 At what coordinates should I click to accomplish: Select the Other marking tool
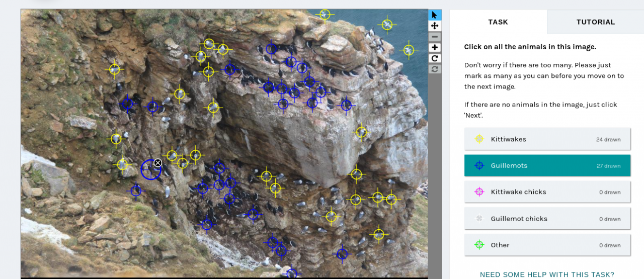547,245
